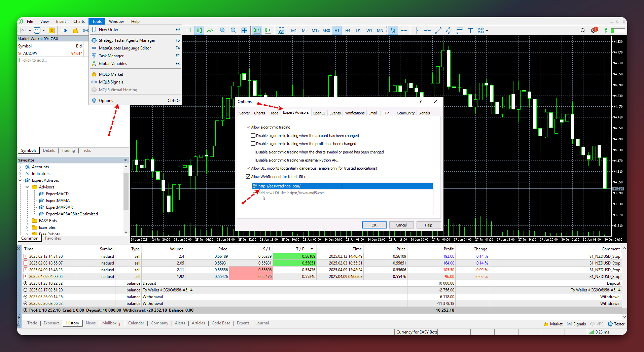Open the shapes objects dropdown arrow
This screenshot has height=352, width=644.
(x=487, y=31)
